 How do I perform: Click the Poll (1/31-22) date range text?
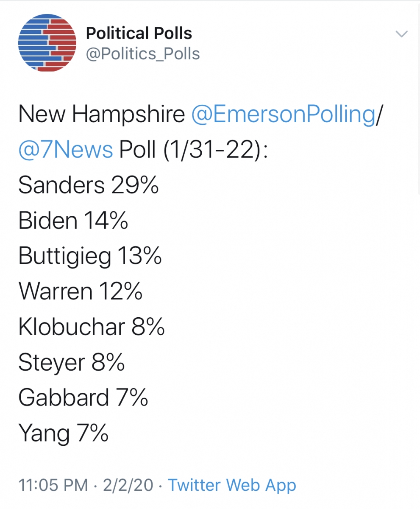click(x=193, y=150)
